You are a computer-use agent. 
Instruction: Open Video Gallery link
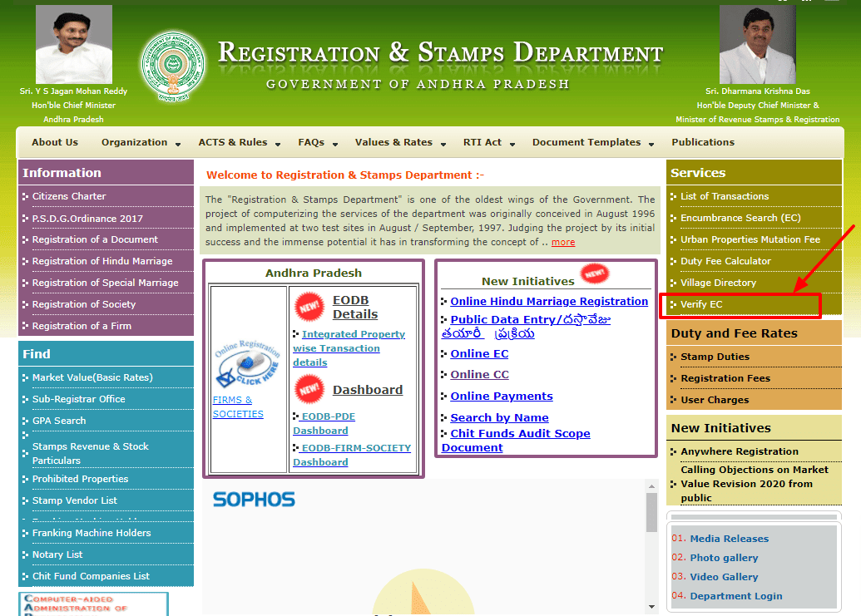pos(724,577)
